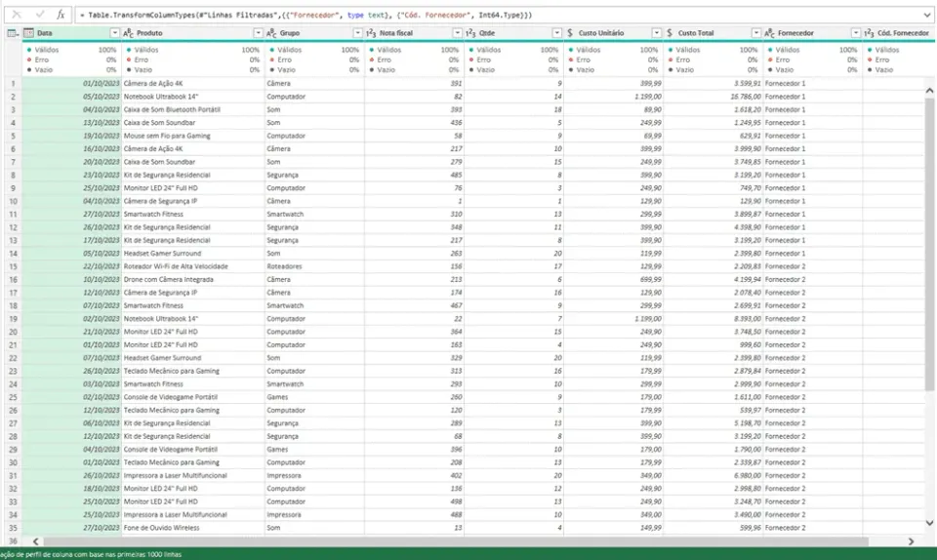Select the Qtde column header
This screenshot has height=560, width=937.
(514, 33)
